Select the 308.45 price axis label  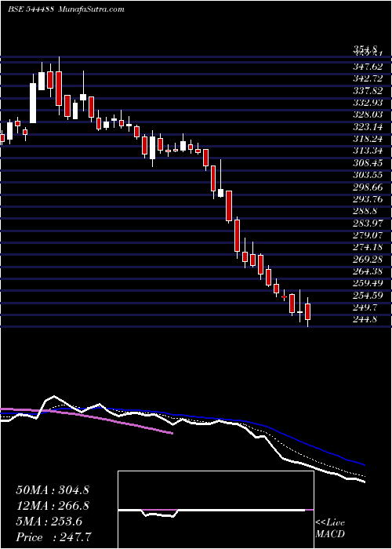[x=368, y=163]
